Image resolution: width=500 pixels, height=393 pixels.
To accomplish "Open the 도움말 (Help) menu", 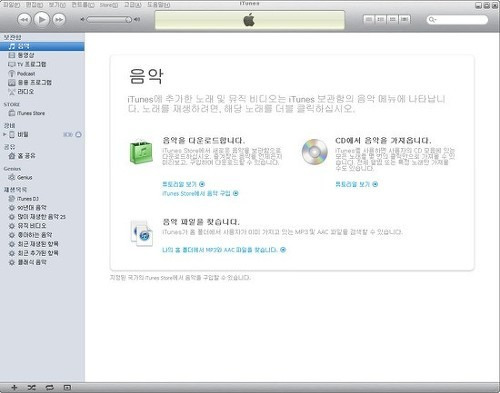I will pyautogui.click(x=159, y=5).
